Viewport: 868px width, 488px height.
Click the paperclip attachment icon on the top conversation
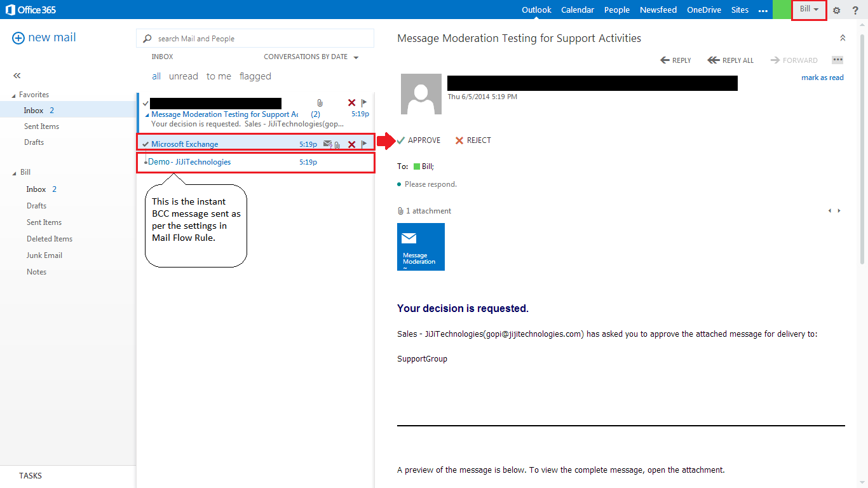[x=319, y=102]
